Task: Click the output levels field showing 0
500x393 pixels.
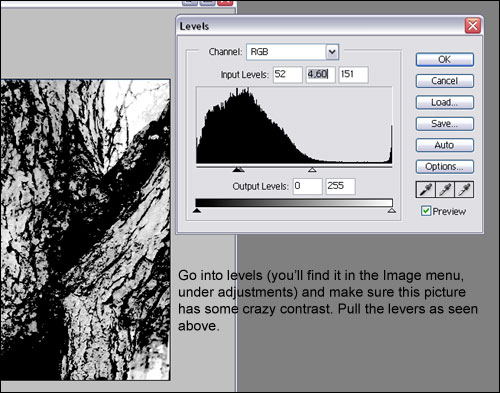Action: 307,186
